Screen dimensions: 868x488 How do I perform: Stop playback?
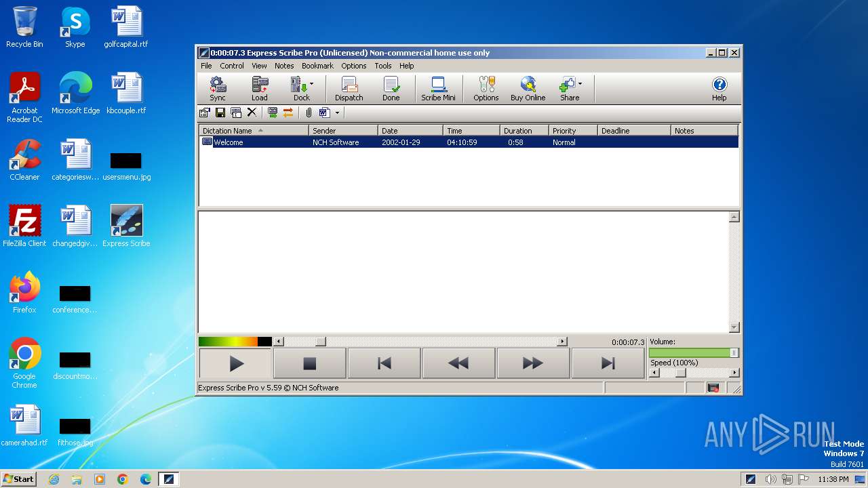[x=309, y=364]
